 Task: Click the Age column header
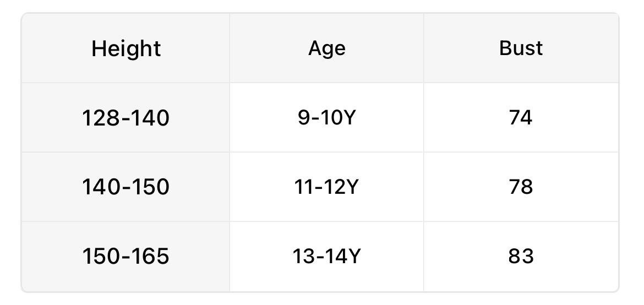[327, 48]
